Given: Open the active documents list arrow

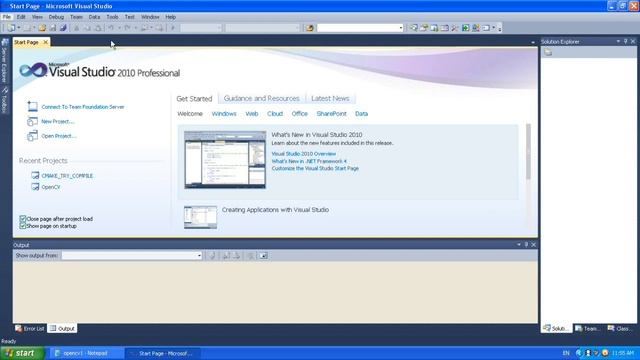Looking at the screenshot, I should [x=533, y=42].
